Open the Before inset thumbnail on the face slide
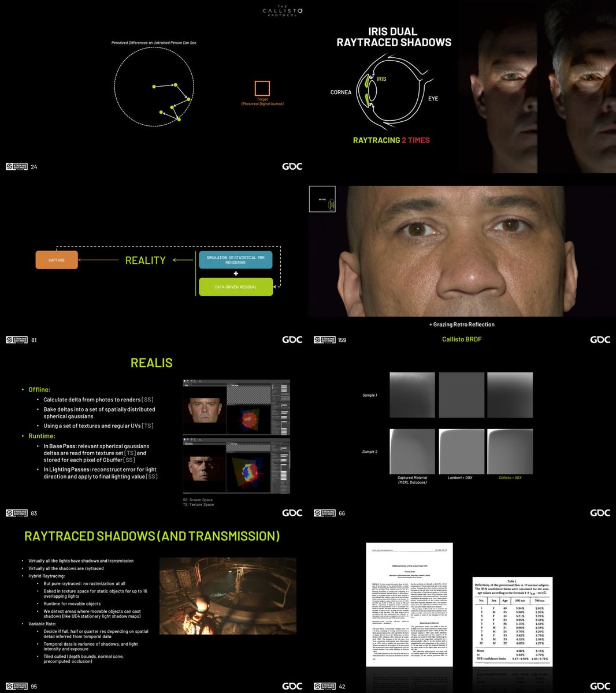 tap(323, 199)
